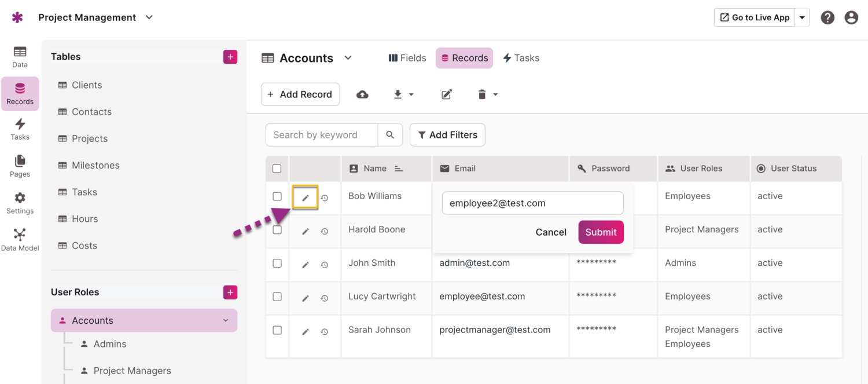Open the user profile account icon
This screenshot has height=384, width=868.
(851, 17)
